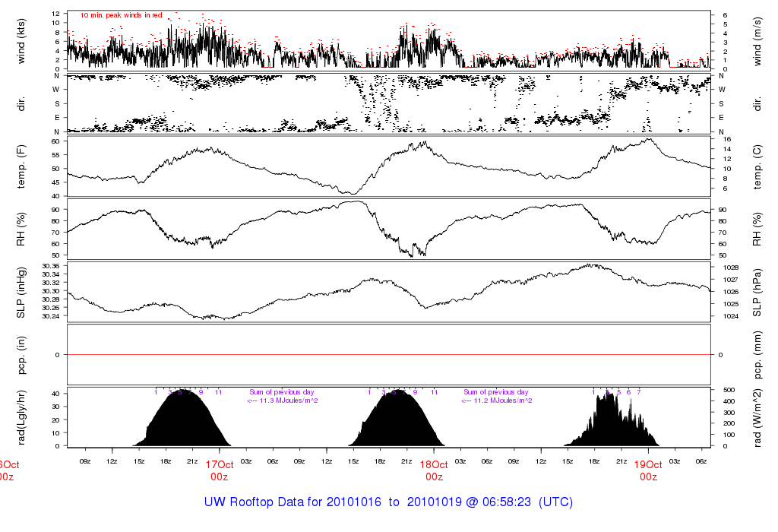The width and height of the screenshot is (778, 532).
Task: Select the "10 min. peak winds in red" note
Action: click(x=122, y=15)
